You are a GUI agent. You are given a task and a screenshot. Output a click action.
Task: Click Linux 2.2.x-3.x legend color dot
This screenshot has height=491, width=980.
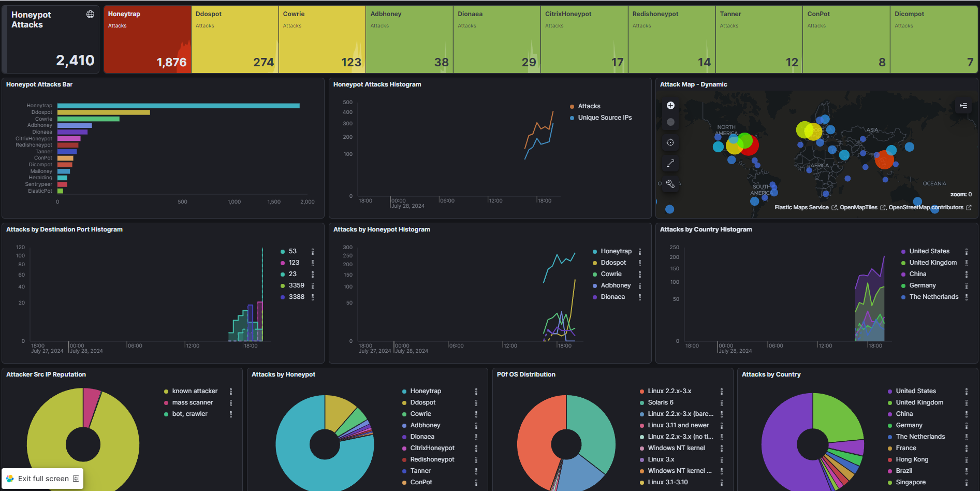point(642,392)
